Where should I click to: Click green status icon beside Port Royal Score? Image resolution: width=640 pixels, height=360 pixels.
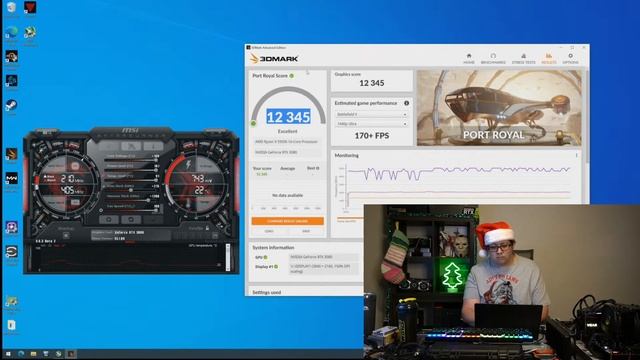pos(291,76)
